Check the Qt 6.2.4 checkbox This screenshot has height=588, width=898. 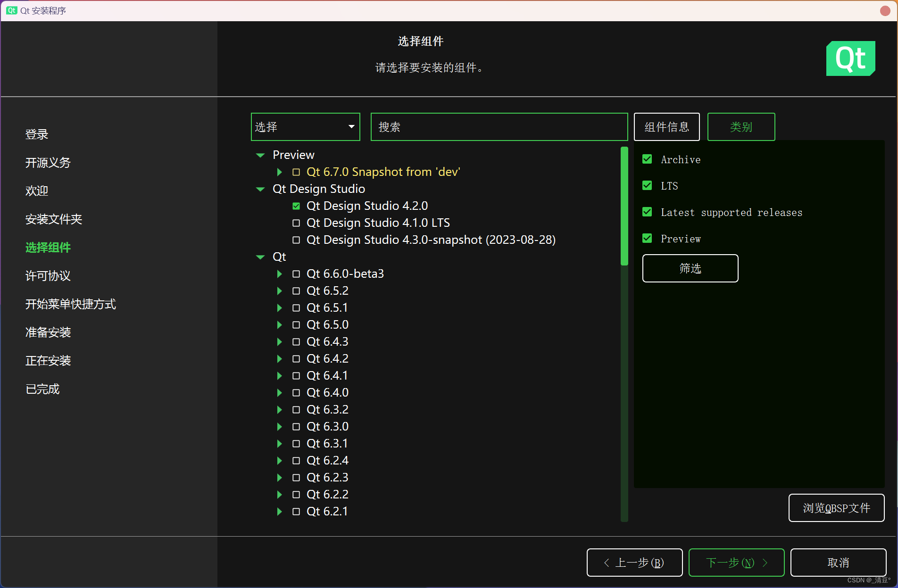(296, 461)
